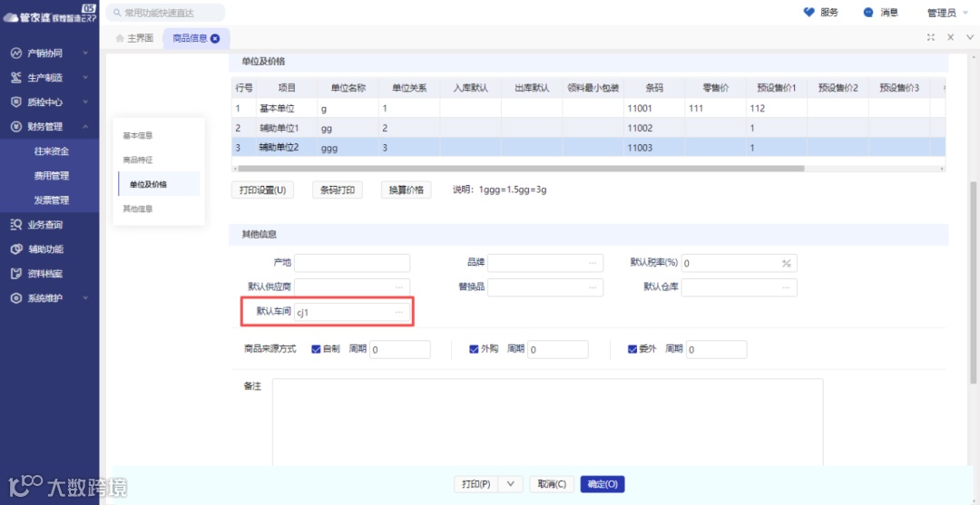This screenshot has height=505, width=980.
Task: Select the 基本单位 table row
Action: point(588,108)
